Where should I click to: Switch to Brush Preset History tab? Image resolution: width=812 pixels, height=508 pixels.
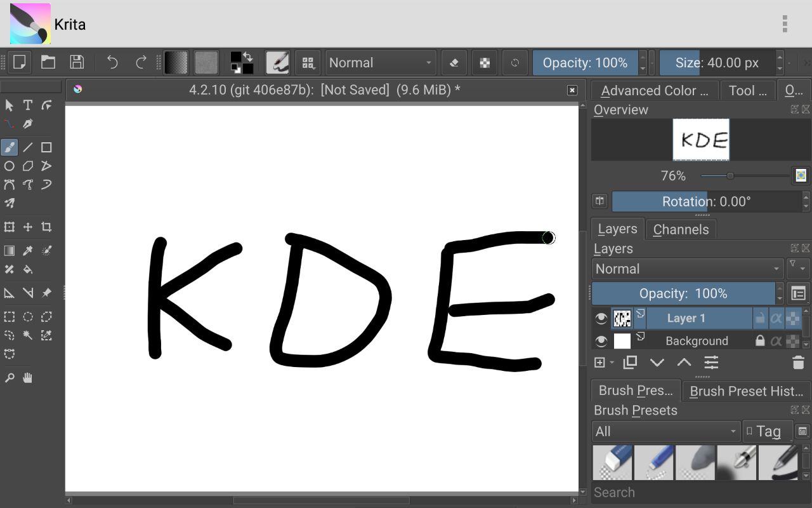(x=746, y=391)
